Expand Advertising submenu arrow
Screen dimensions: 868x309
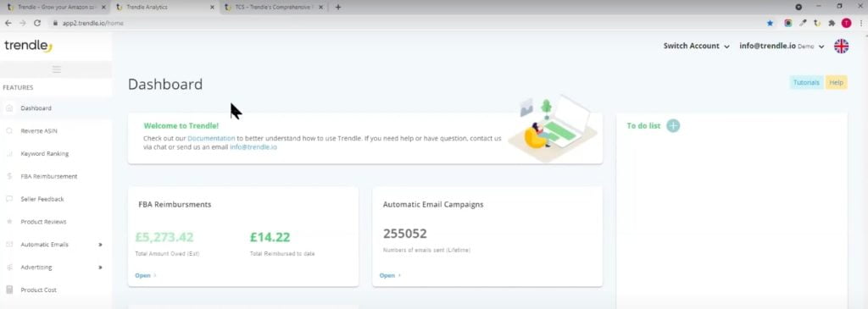(x=100, y=267)
